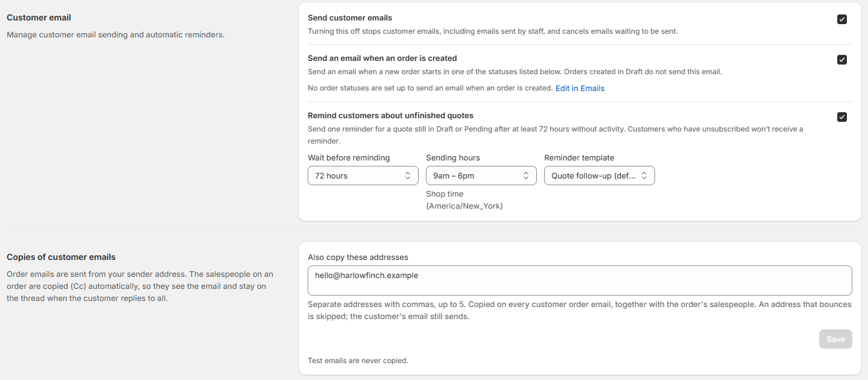
Task: Open the Edit in Emails link
Action: 580,88
